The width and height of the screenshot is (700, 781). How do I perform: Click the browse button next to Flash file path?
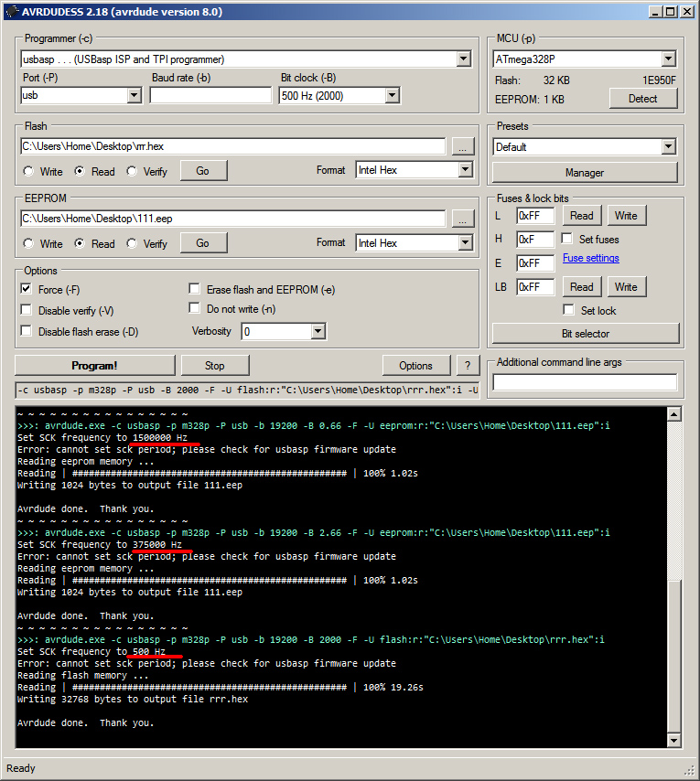pyautogui.click(x=463, y=146)
